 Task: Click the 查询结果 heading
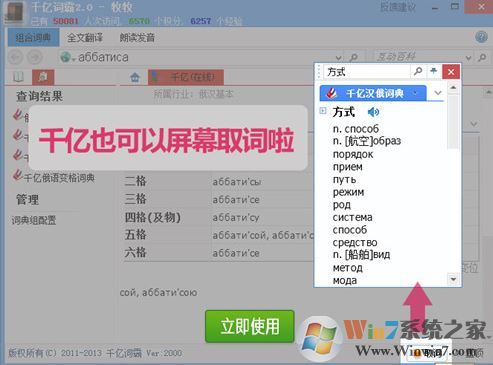point(39,97)
